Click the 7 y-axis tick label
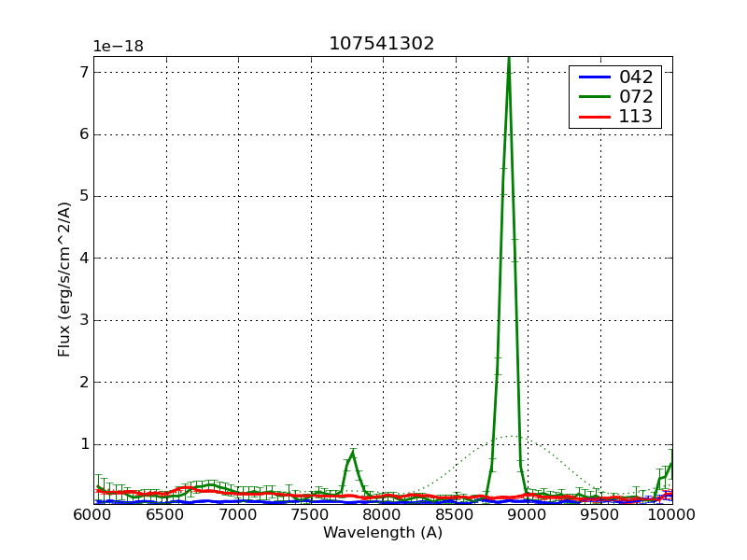 pos(84,72)
